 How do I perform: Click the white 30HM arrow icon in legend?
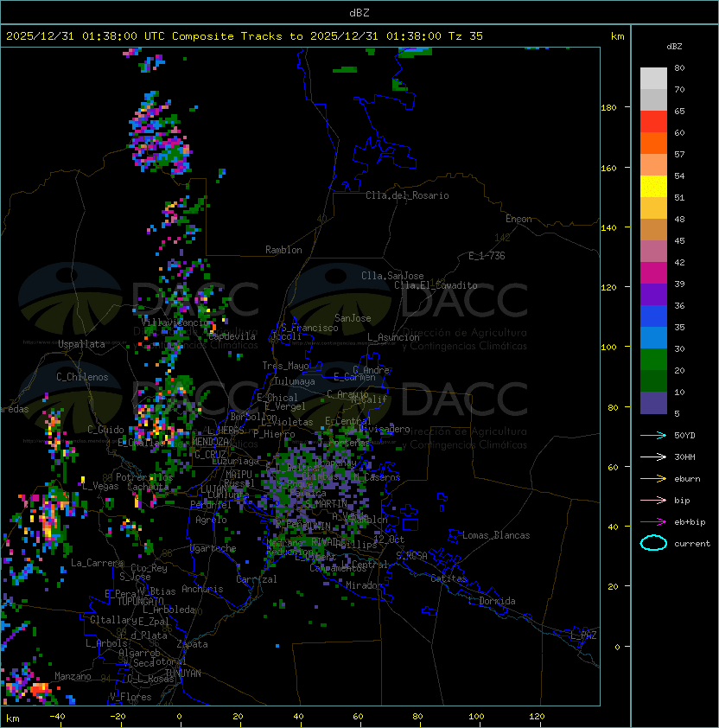(x=653, y=457)
